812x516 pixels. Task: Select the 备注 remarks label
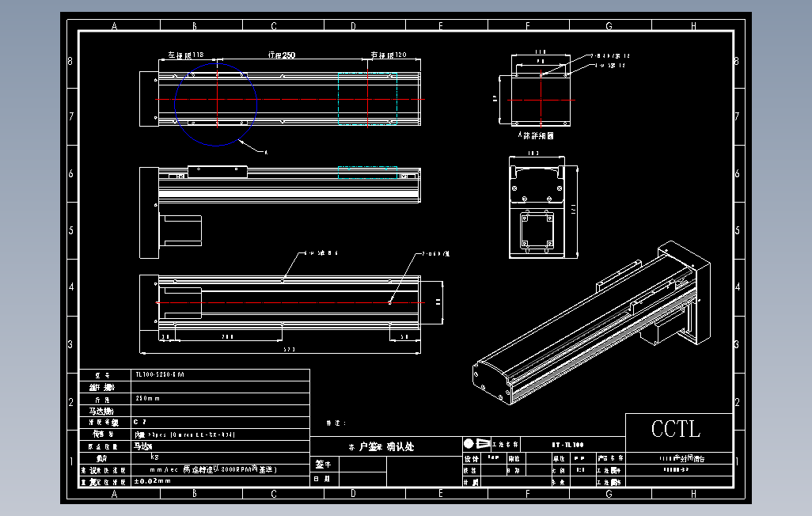[x=336, y=423]
